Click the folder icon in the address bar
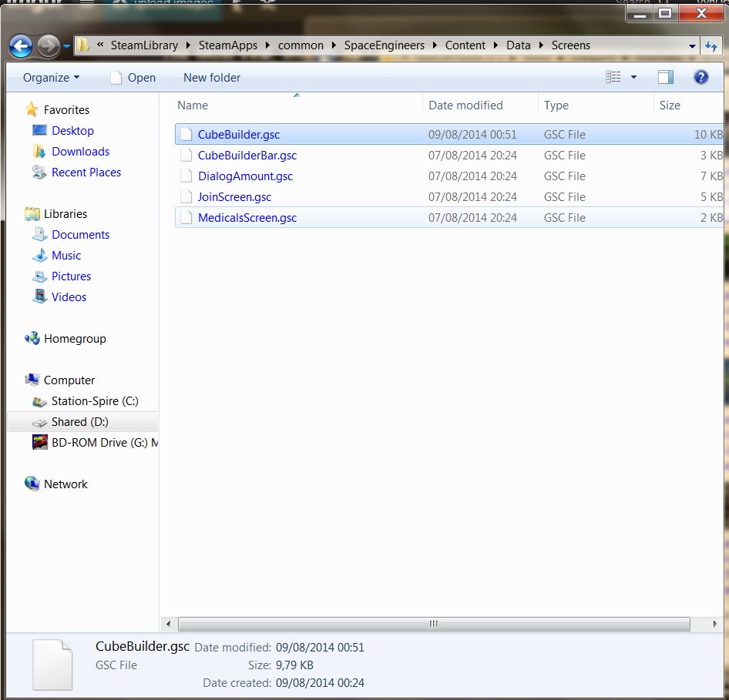Screen dimensions: 729x700 click(82, 45)
